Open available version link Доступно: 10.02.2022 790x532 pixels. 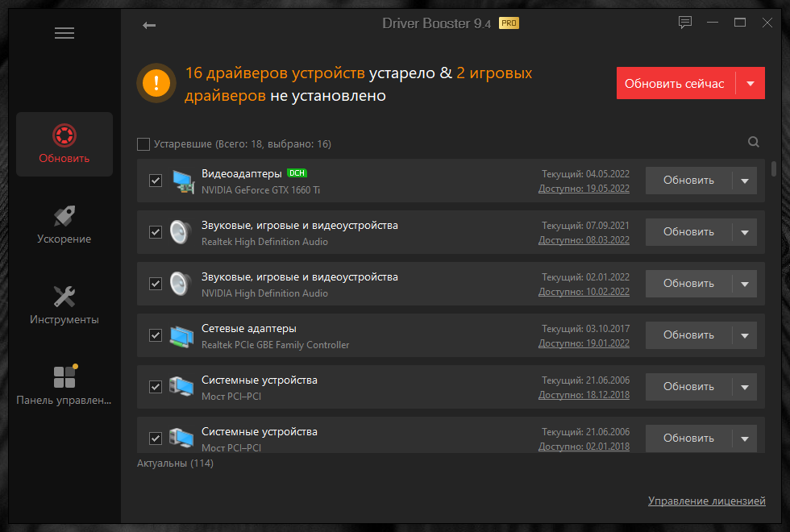coord(584,292)
